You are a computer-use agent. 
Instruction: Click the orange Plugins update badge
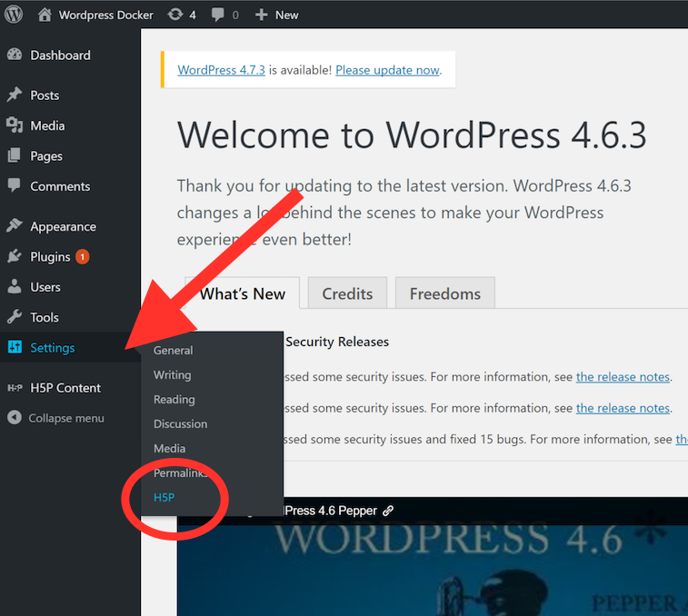pyautogui.click(x=83, y=256)
